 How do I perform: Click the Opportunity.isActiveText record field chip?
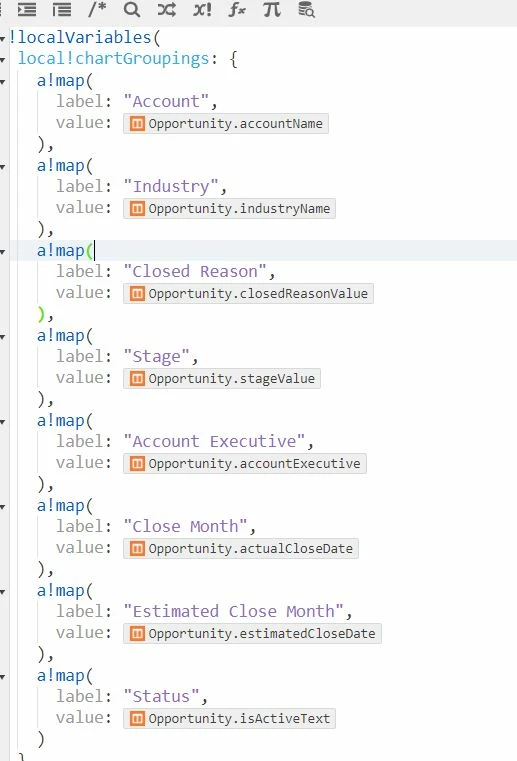(229, 718)
